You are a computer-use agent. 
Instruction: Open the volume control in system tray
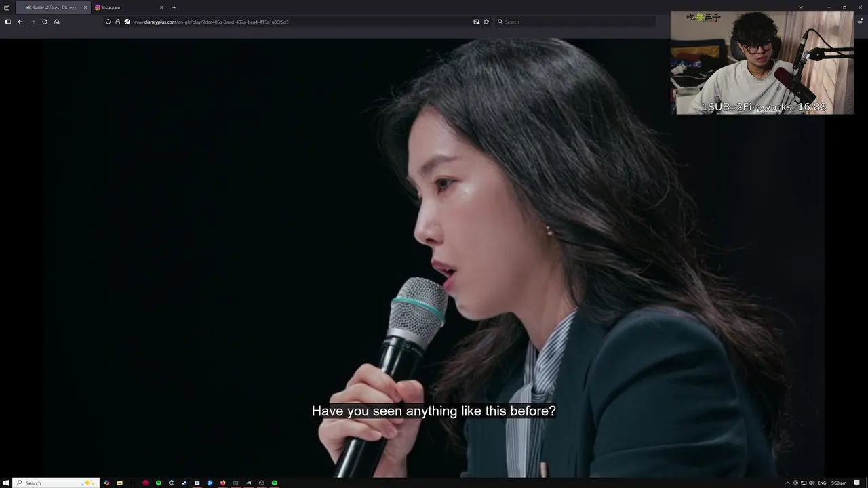click(812, 483)
